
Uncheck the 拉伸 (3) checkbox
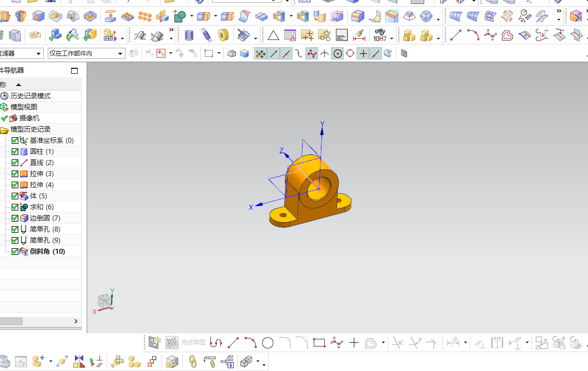click(15, 174)
